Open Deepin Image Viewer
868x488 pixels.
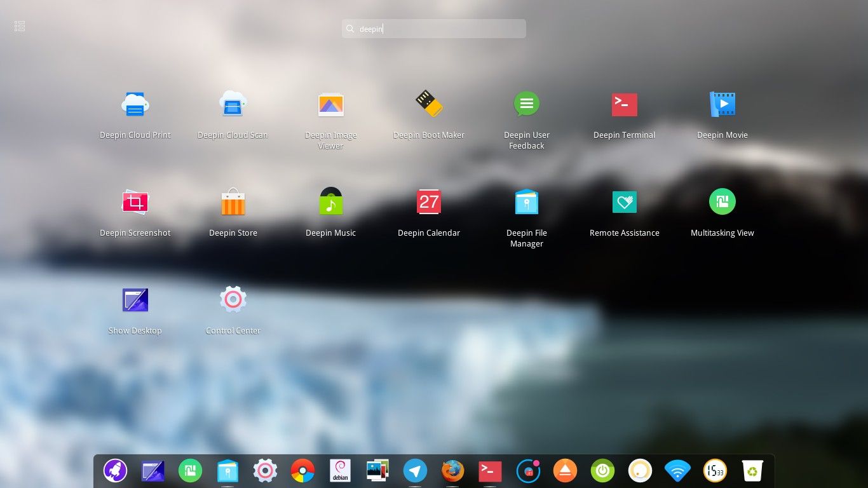330,105
